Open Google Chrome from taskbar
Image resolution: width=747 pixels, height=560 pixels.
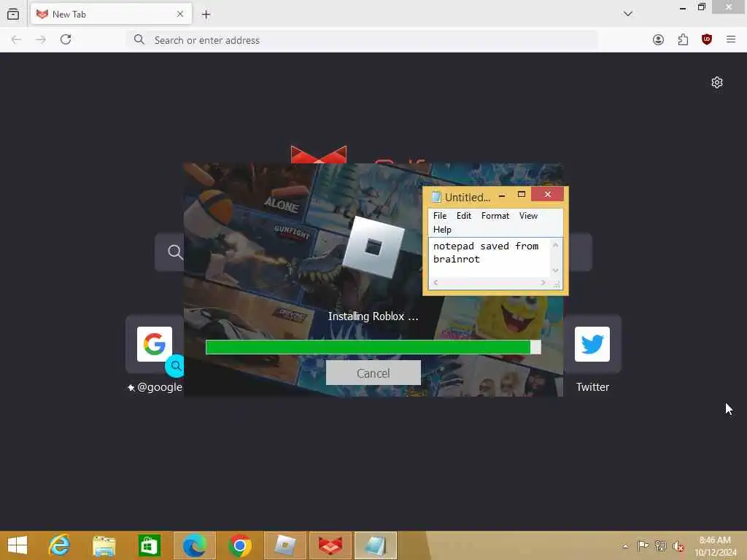(x=239, y=545)
